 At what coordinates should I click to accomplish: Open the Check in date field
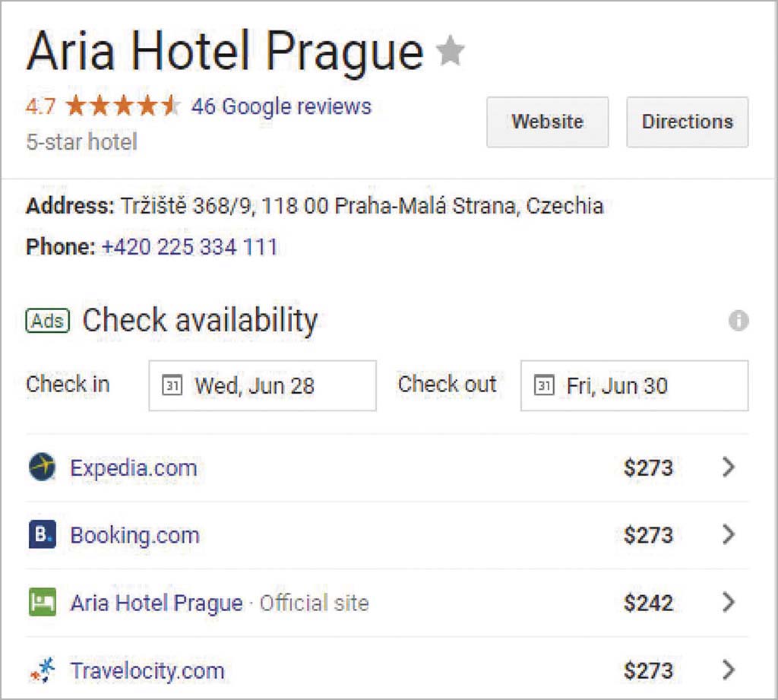pos(262,385)
